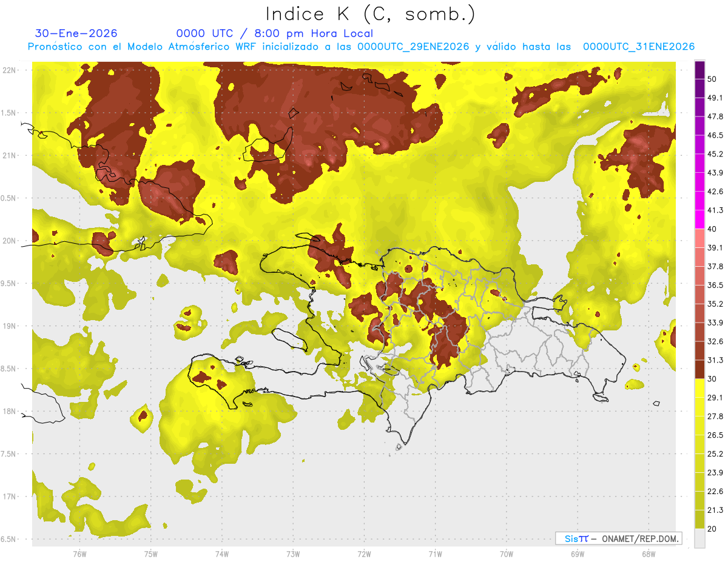Click the magenta swatch between 41.3 and 42.6

point(699,201)
